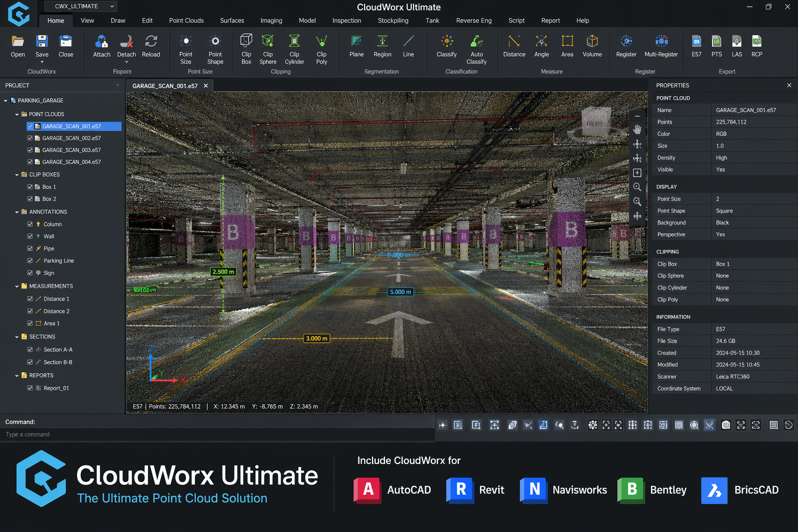Screen dimensions: 798x532
Task: Hide the Column annotation
Action: [x=30, y=224]
